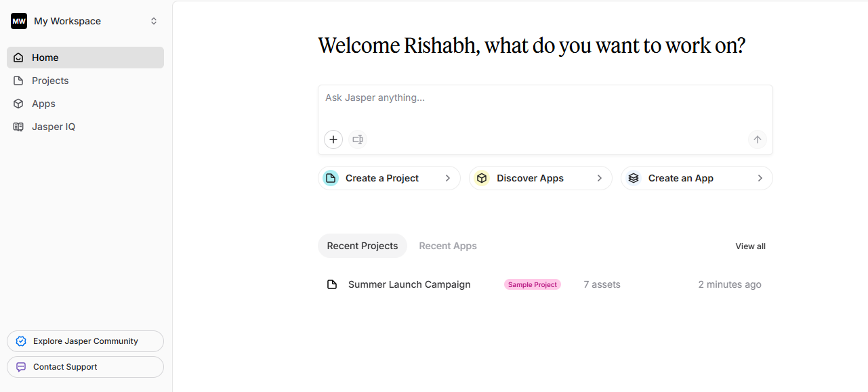This screenshot has width=868, height=392.
Task: Select the Recent Projects tab
Action: [x=363, y=246]
